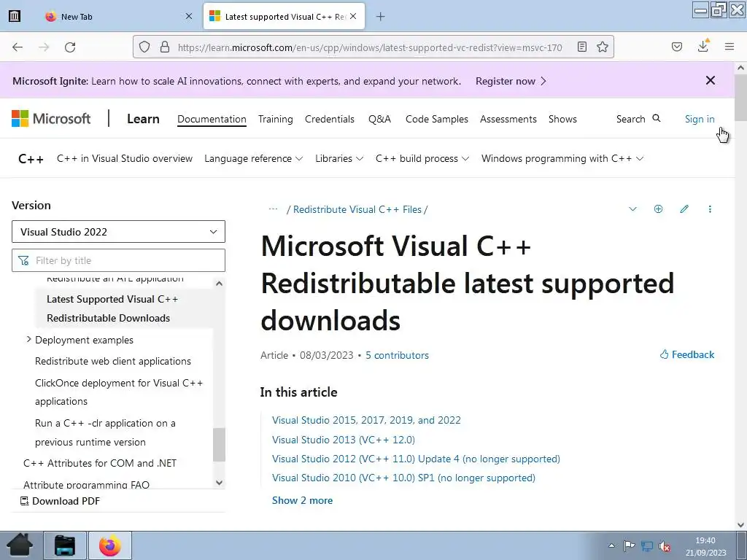The image size is (747, 560).
Task: Open the 5 contributors link
Action: [x=397, y=355]
